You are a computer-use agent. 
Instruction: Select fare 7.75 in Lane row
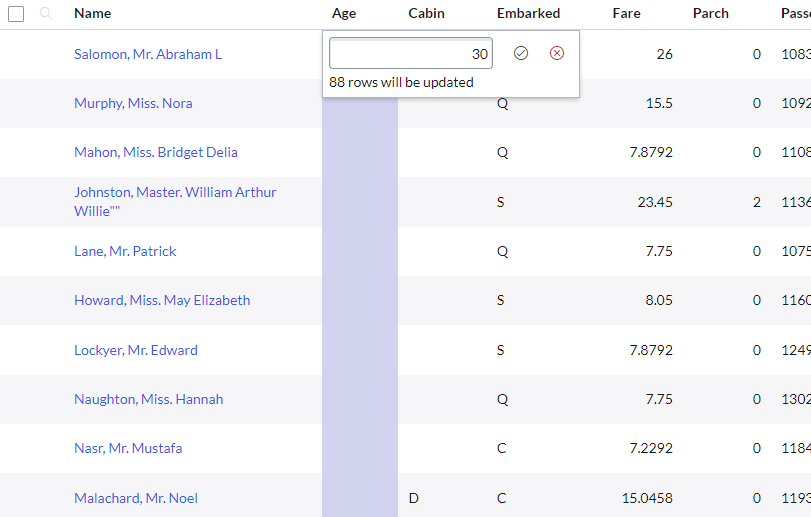pos(659,251)
